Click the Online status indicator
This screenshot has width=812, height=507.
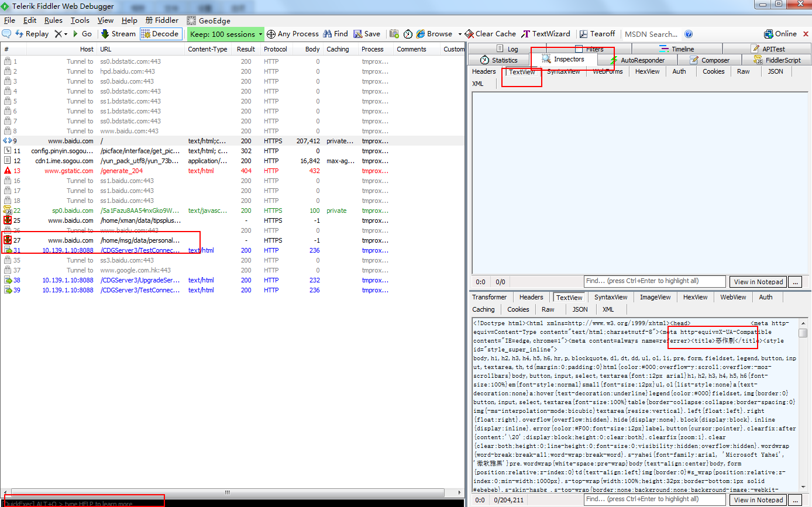pos(780,34)
